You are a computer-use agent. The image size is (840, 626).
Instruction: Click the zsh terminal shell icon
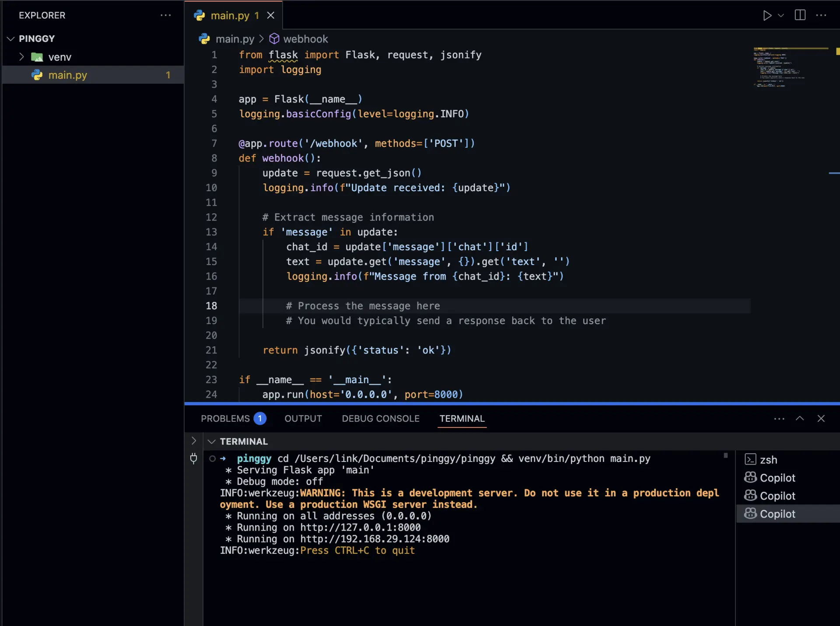click(750, 459)
